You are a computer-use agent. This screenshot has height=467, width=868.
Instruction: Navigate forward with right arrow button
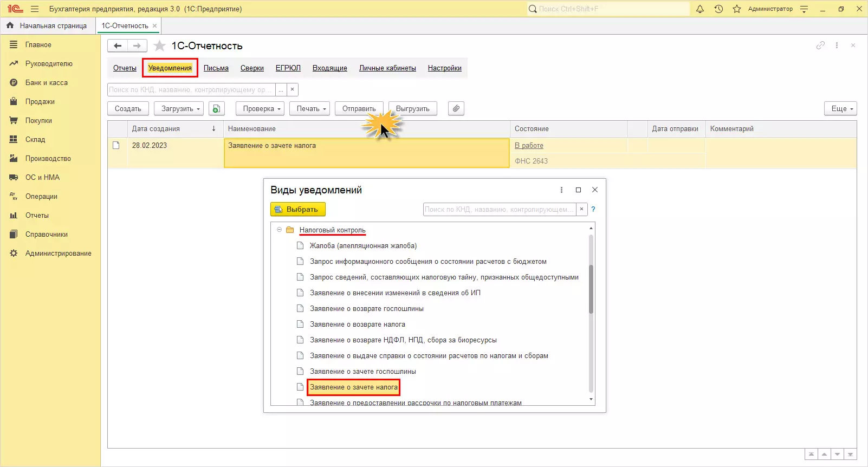pyautogui.click(x=137, y=46)
